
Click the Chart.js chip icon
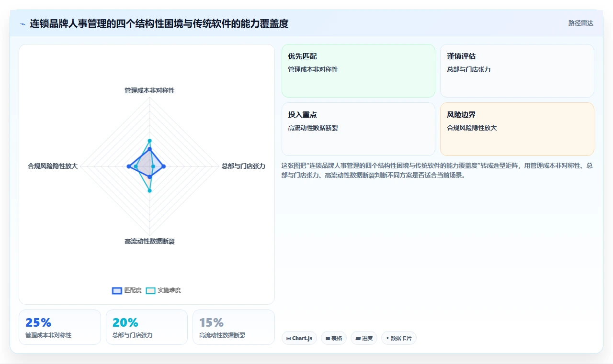(289, 338)
